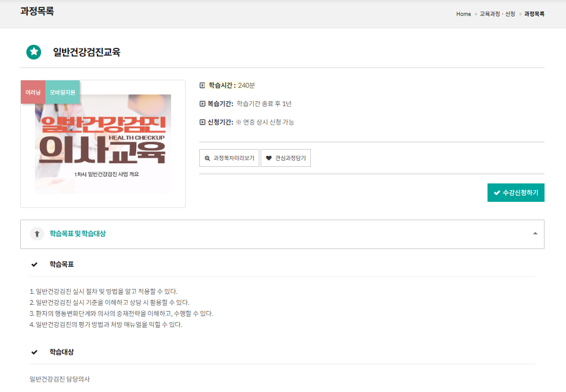Click the ※ 연중 상시 신청 가능 text
The image size is (566, 392).
tap(264, 122)
